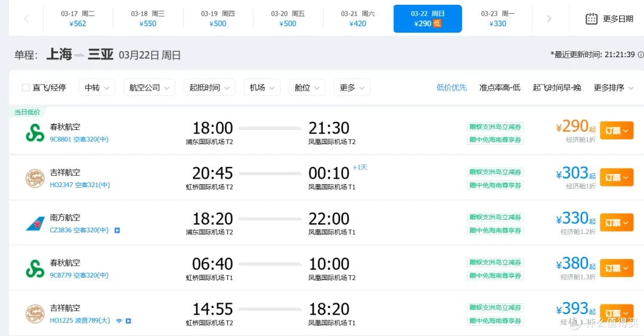Book the ¥290 Spring Airlines flight
This screenshot has height=336, width=644.
(617, 130)
